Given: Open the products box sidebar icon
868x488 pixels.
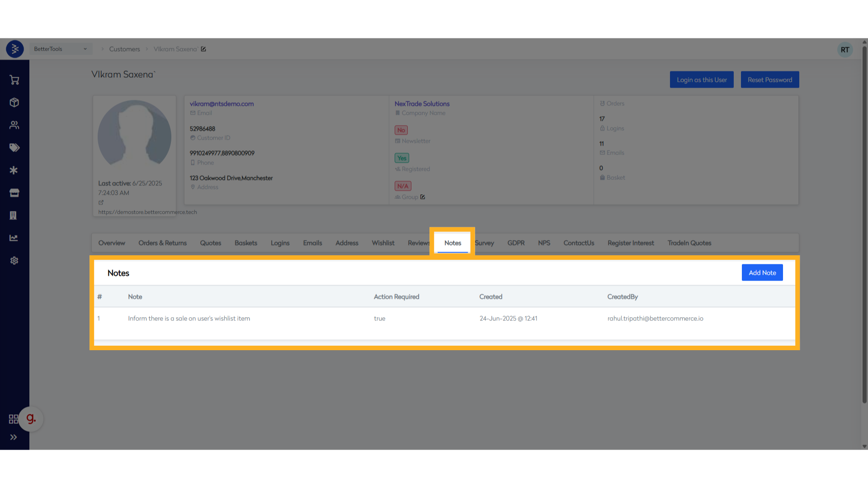Looking at the screenshot, I should coord(14,103).
